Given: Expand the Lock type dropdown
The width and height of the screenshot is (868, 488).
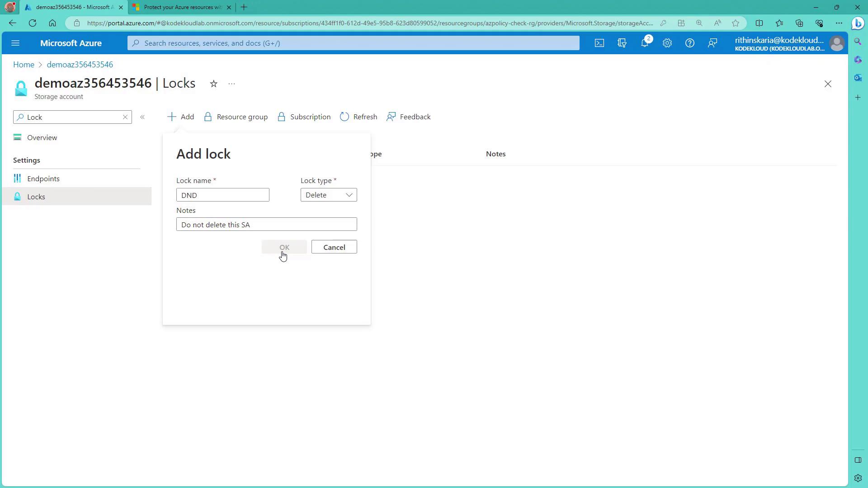Looking at the screenshot, I should coord(329,195).
